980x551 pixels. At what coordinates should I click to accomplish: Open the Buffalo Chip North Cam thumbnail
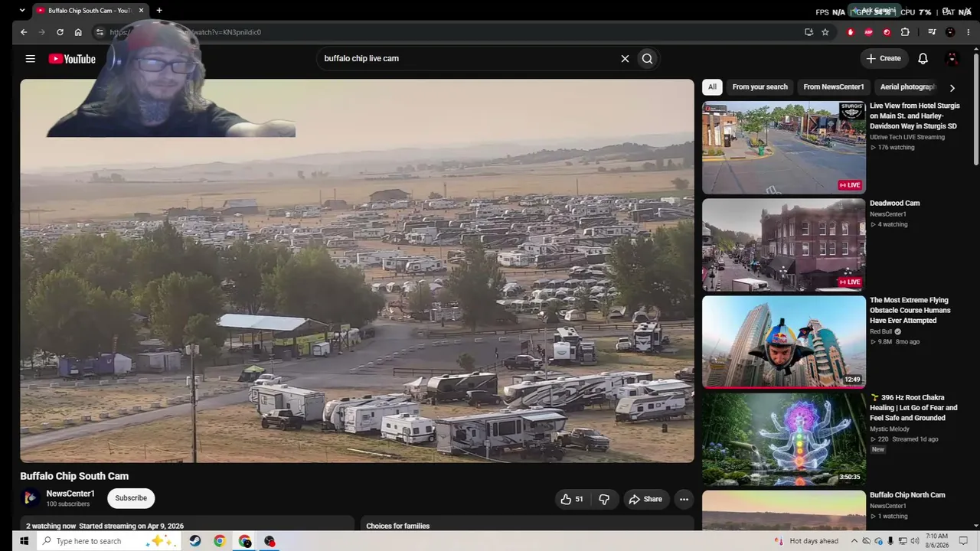coord(784,510)
